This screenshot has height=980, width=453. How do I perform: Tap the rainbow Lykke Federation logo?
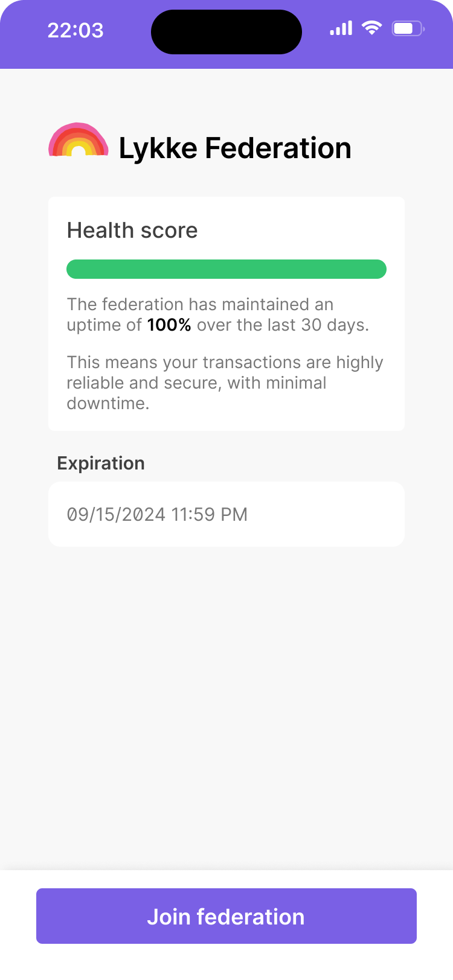(79, 141)
